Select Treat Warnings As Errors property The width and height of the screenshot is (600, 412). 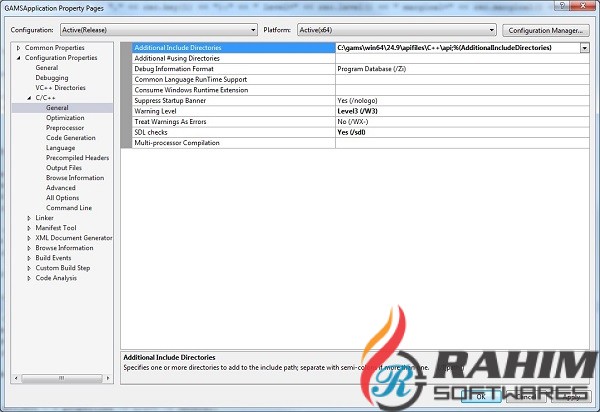click(233, 122)
